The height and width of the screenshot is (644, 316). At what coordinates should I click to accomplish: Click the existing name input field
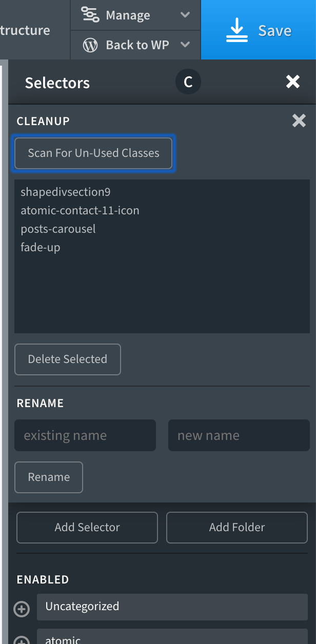[x=85, y=435]
